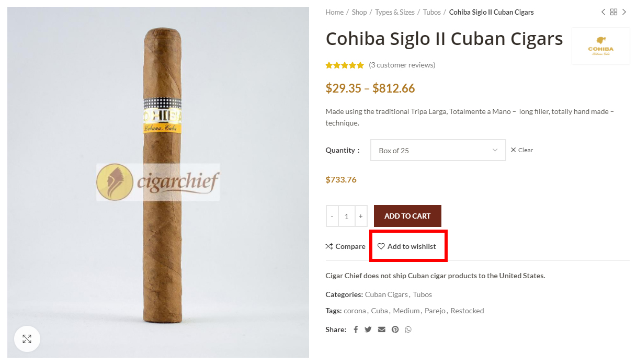This screenshot has width=637, height=364.
Task: Clear the selected quantity option
Action: coord(522,150)
